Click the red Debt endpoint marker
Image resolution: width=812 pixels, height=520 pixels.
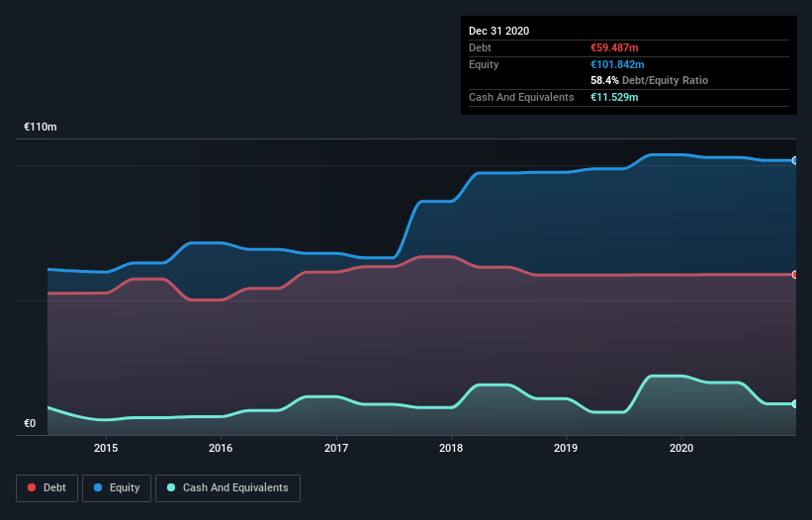coord(795,275)
